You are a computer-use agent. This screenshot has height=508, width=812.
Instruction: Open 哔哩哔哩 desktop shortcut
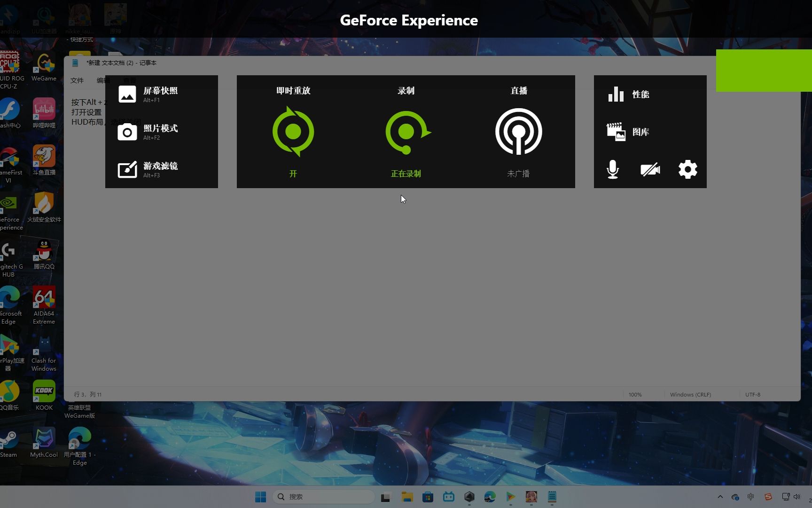pyautogui.click(x=44, y=113)
